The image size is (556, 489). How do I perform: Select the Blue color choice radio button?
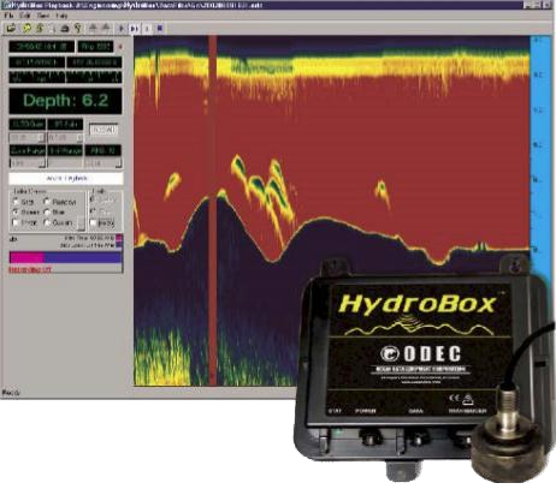47,212
